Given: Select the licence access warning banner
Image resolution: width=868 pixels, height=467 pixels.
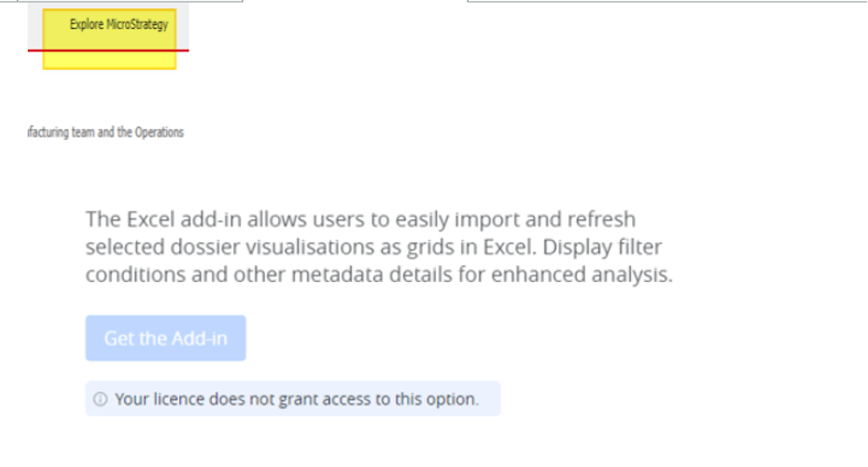Looking at the screenshot, I should coord(293,399).
